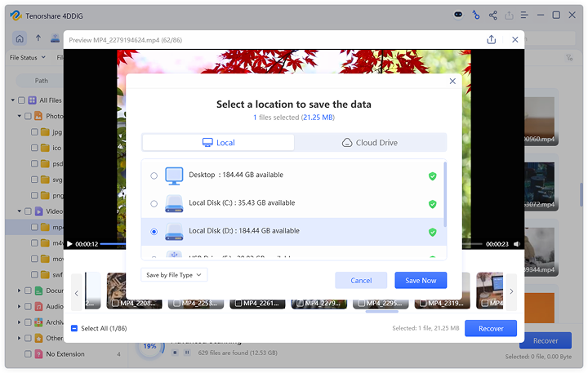The image size is (588, 373).
Task: Select Local Disk (C:) radio button
Action: [x=154, y=203]
